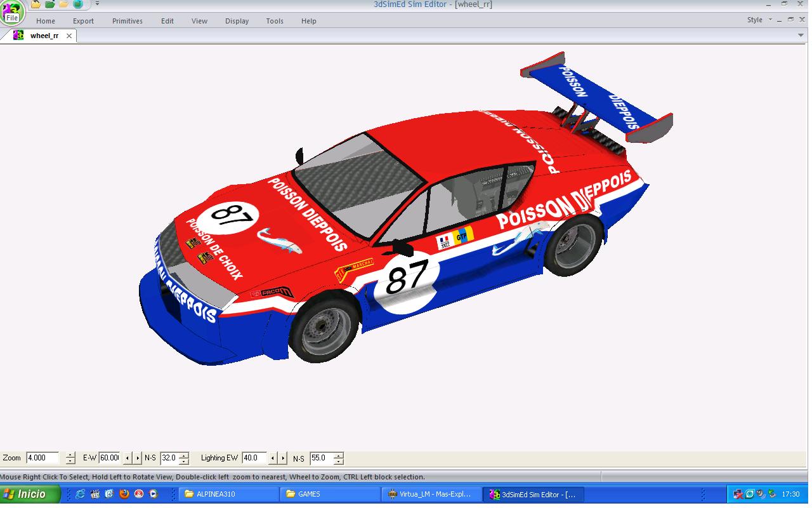Decrease Lighting EW with left arrow
Image resolution: width=812 pixels, height=508 pixels.
pos(273,458)
